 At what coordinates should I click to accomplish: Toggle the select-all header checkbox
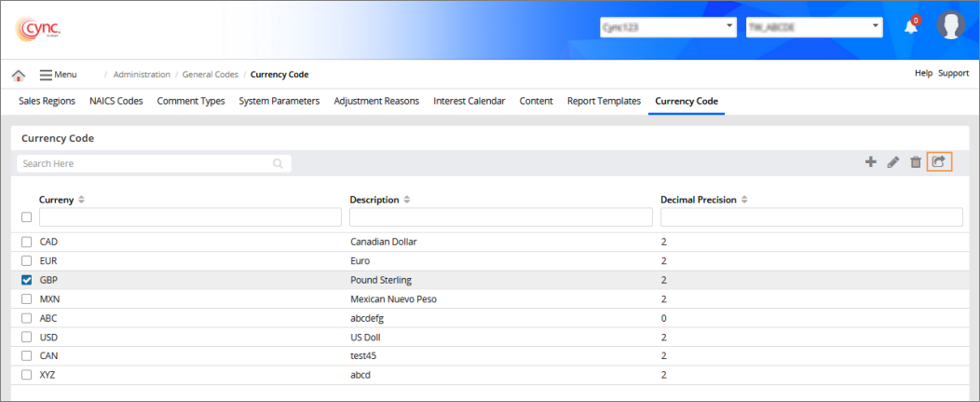[26, 217]
